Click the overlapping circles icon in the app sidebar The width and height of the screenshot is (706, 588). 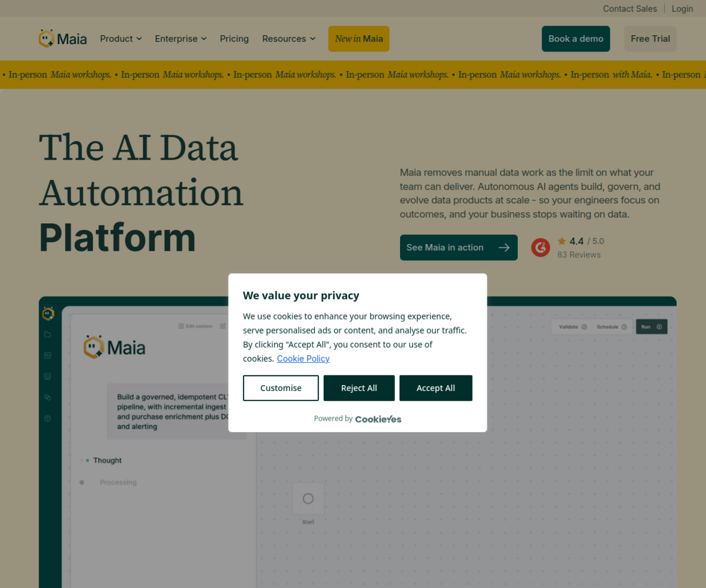[48, 397]
